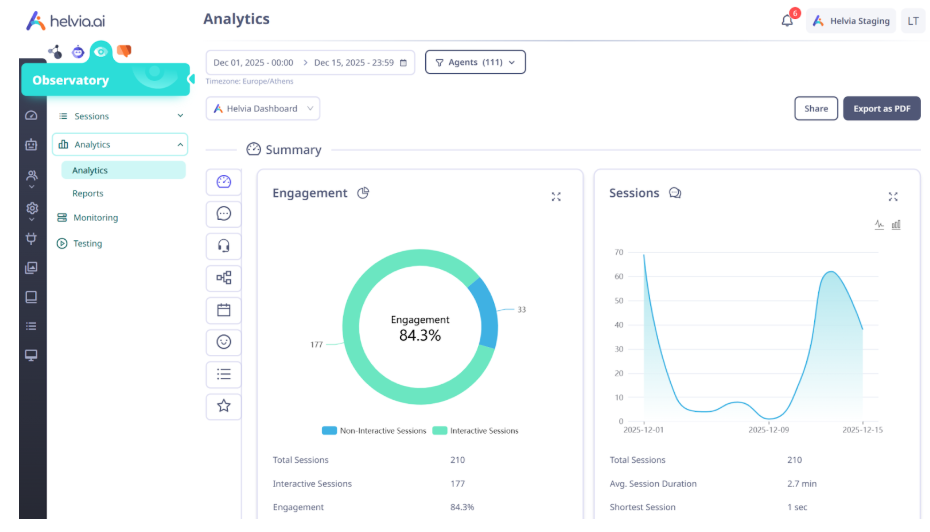The width and height of the screenshot is (930, 532).
Task: Jump to the star section icon
Action: (223, 406)
